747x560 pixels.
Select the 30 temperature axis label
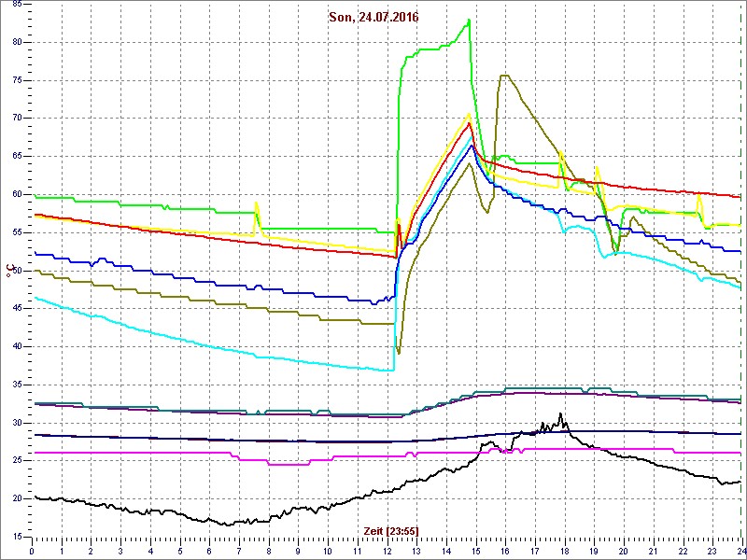coord(16,424)
